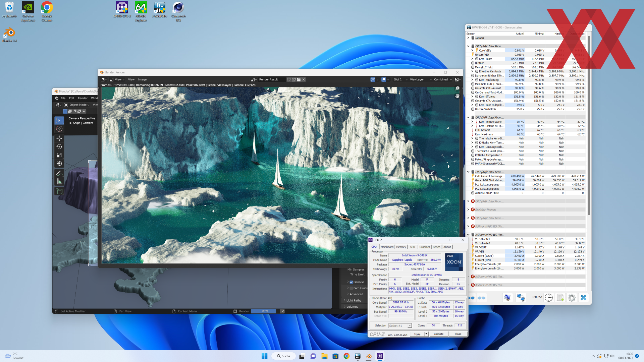Open the Render menu in Blender main window
Screen dimensions: 644x362
tap(83, 98)
